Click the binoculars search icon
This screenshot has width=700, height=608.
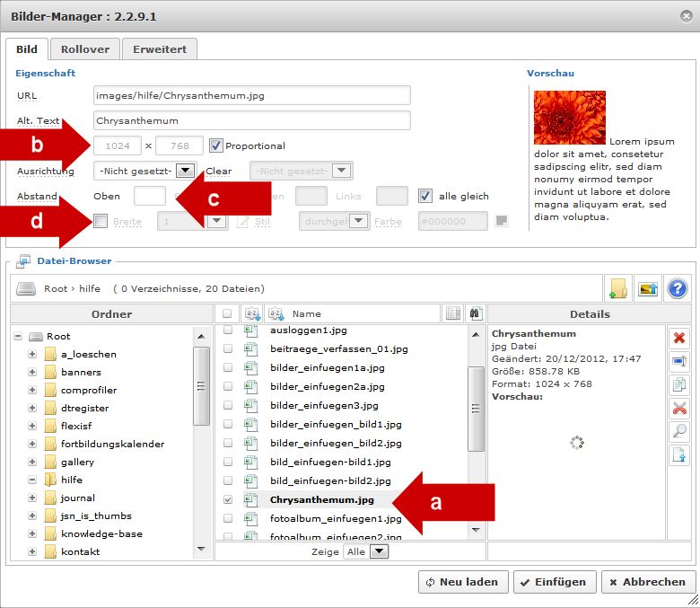click(x=475, y=313)
